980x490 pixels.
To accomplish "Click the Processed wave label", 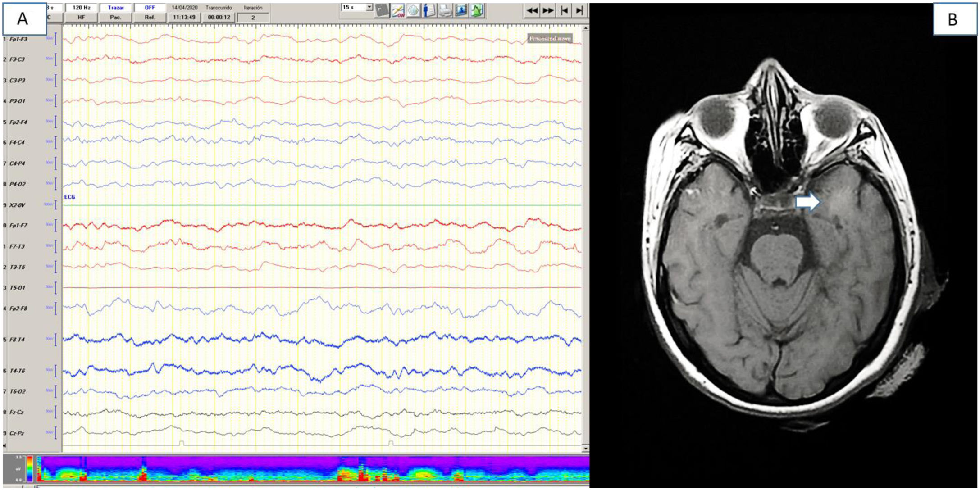I will [550, 39].
